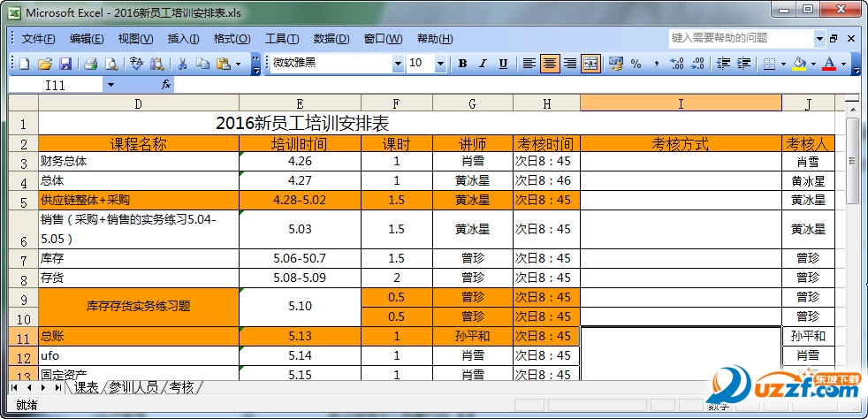Apply comma style formatting
The width and height of the screenshot is (868, 419).
click(657, 64)
